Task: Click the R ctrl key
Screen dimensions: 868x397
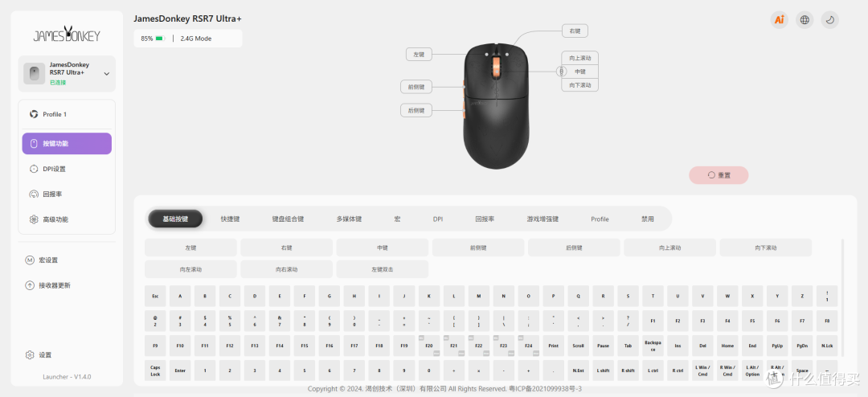Action: tap(678, 370)
